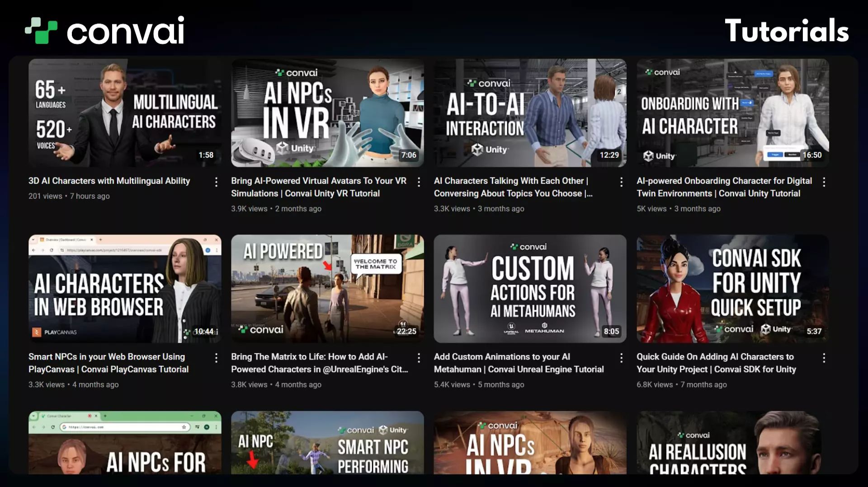Click the '3.8K views • 4 months ago' text
868x487 pixels.
pos(276,384)
